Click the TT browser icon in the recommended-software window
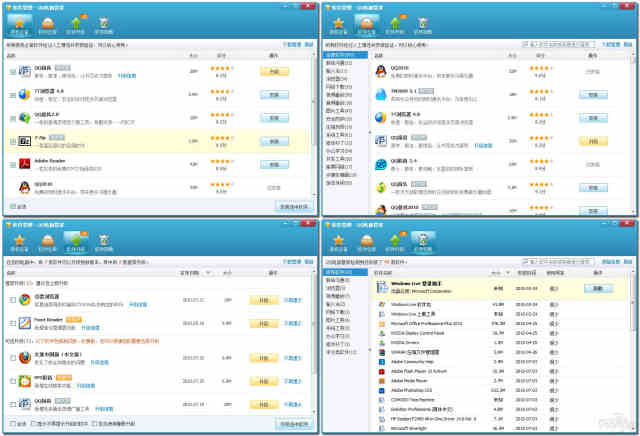640x436 pixels. pyautogui.click(x=24, y=95)
